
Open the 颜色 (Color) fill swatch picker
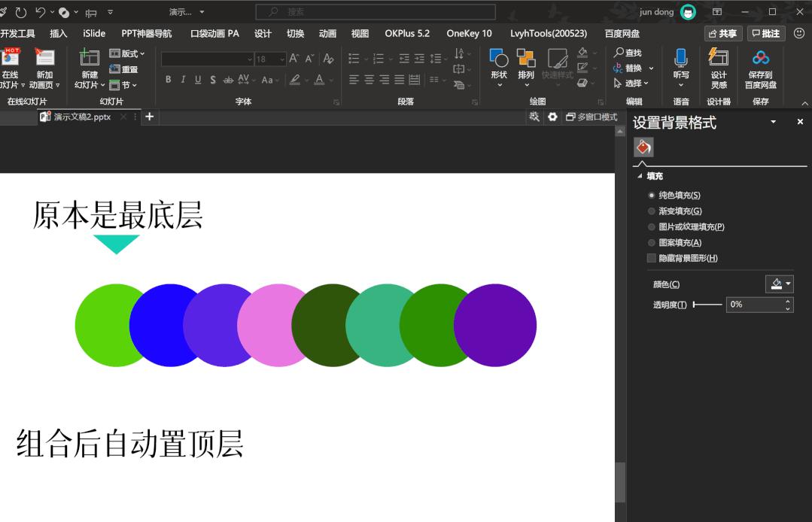779,284
